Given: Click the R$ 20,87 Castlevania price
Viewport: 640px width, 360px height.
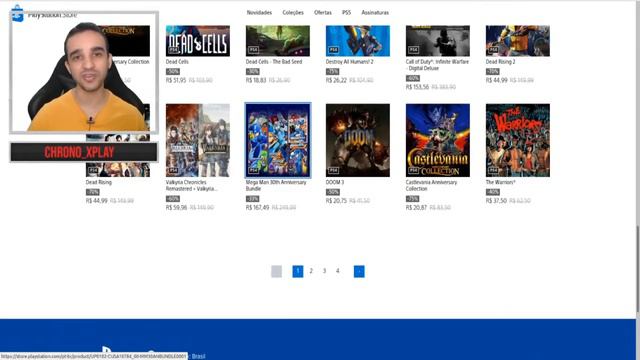Looking at the screenshot, I should [416, 207].
